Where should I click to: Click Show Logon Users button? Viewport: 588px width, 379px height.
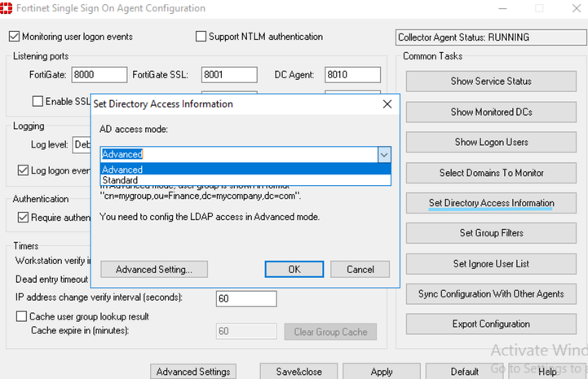[x=491, y=142]
